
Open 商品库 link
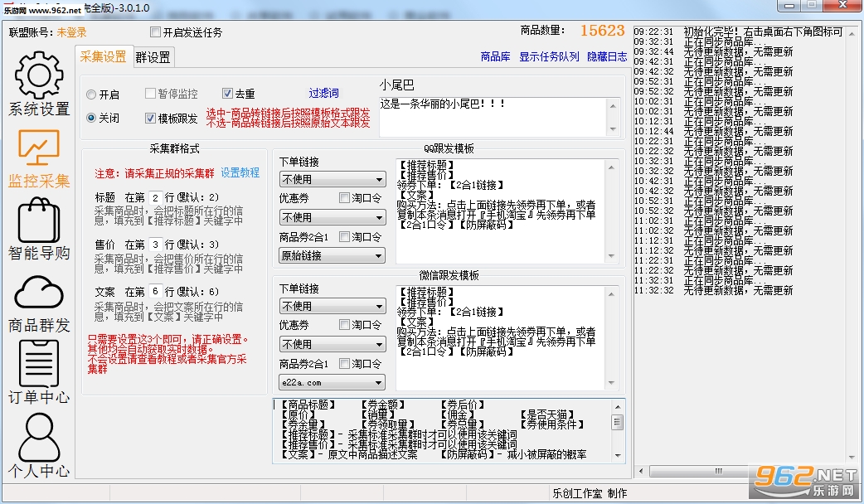click(495, 56)
